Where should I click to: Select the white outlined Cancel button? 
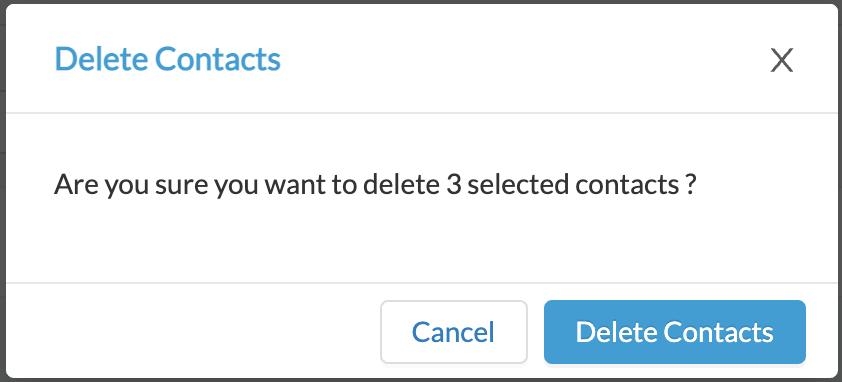pyautogui.click(x=454, y=332)
